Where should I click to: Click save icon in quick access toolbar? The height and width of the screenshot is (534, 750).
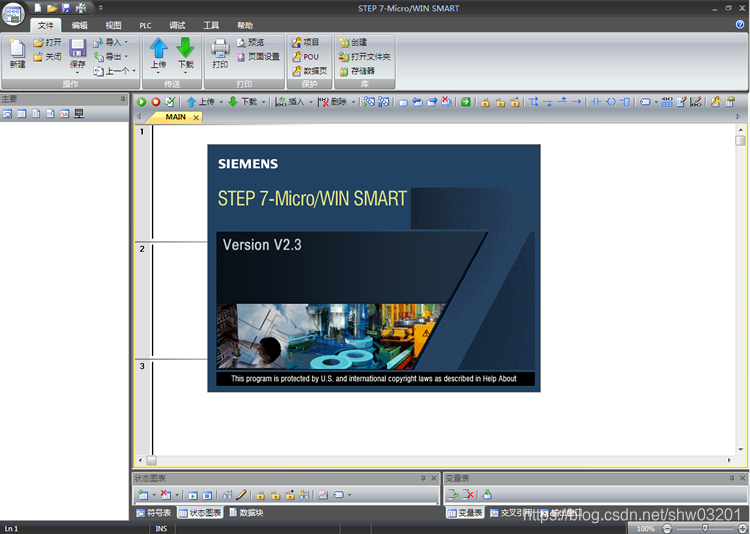point(66,8)
